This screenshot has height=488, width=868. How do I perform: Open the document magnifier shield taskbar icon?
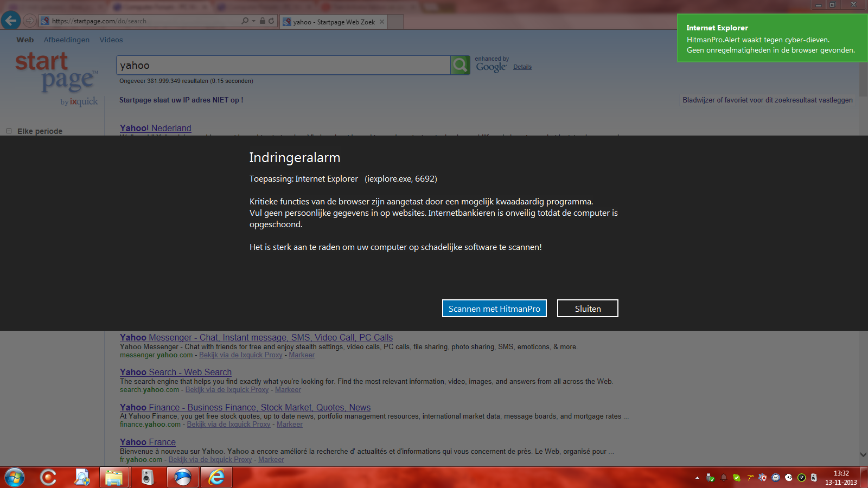[82, 477]
